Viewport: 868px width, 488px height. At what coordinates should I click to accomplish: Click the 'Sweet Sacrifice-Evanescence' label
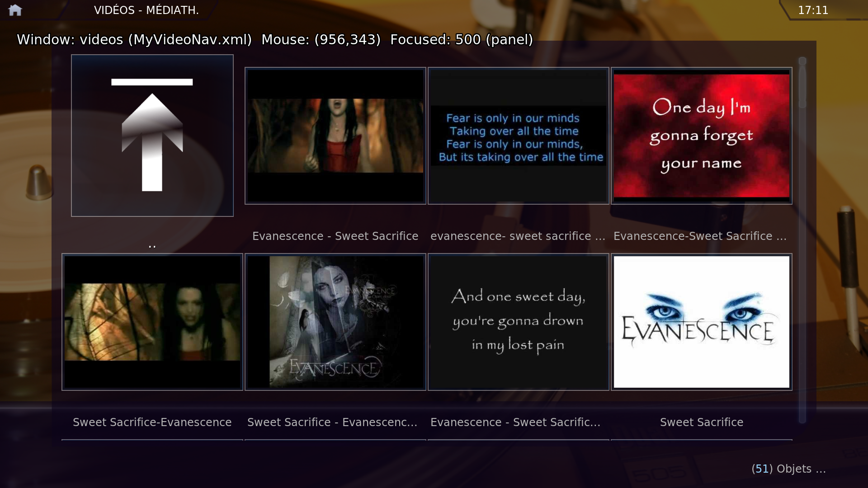[152, 422]
